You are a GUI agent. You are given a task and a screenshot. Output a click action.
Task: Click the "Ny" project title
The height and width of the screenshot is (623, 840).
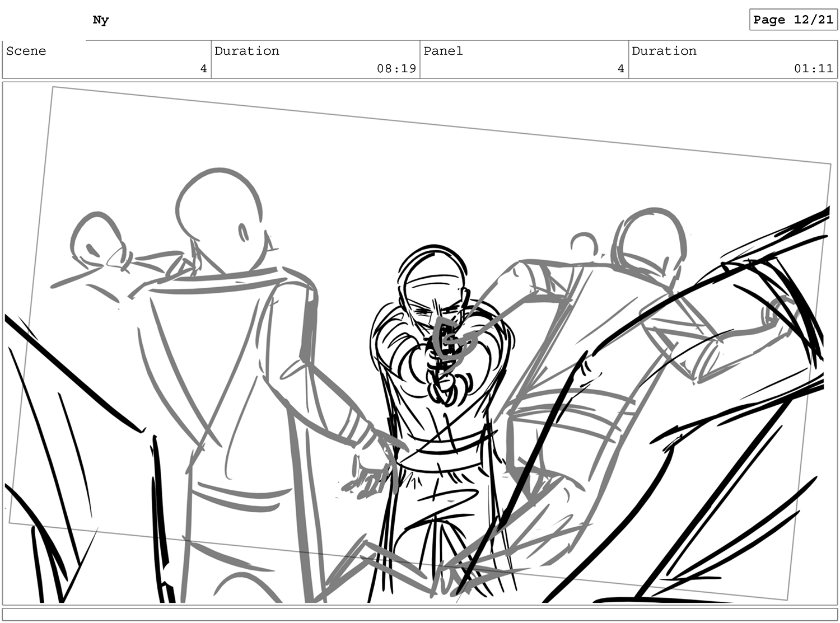(x=101, y=20)
